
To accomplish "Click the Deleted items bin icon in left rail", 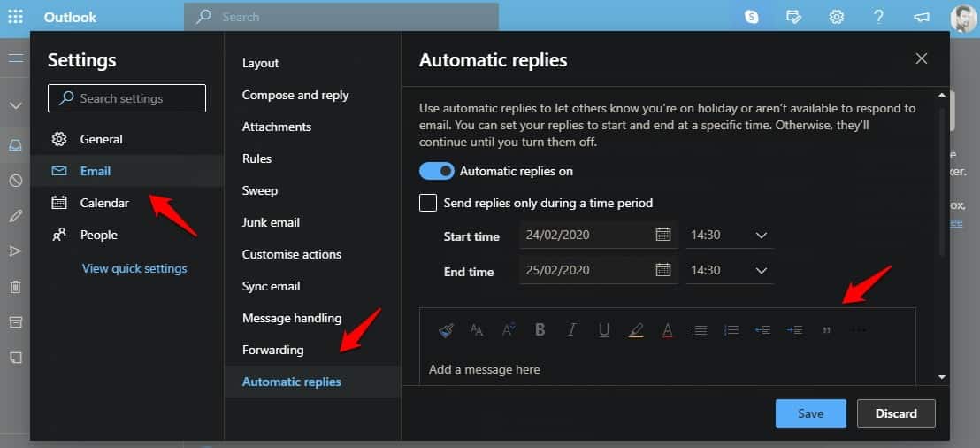I will 16,287.
